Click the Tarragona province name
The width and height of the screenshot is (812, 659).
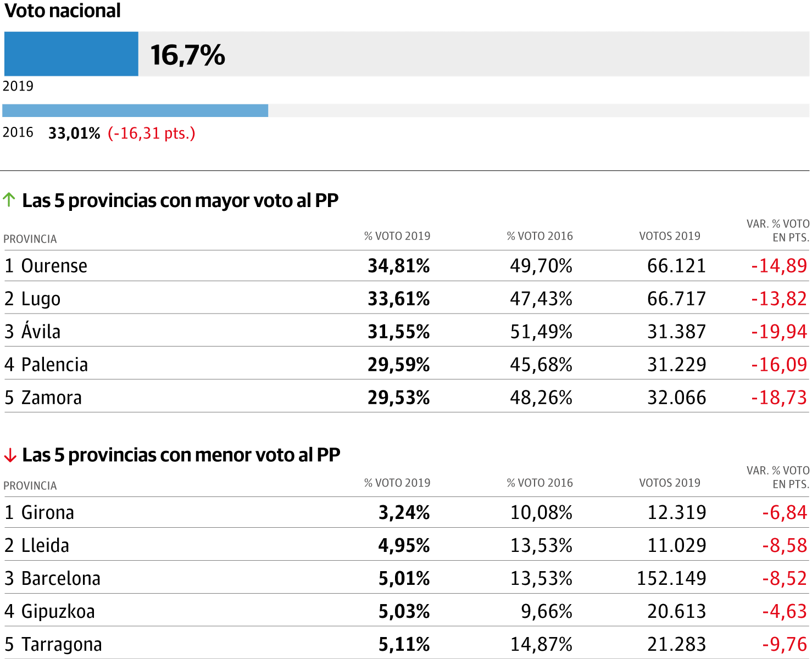[x=62, y=644]
